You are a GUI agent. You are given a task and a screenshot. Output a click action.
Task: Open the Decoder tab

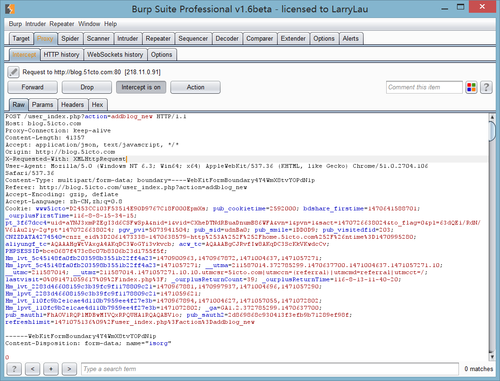(227, 39)
